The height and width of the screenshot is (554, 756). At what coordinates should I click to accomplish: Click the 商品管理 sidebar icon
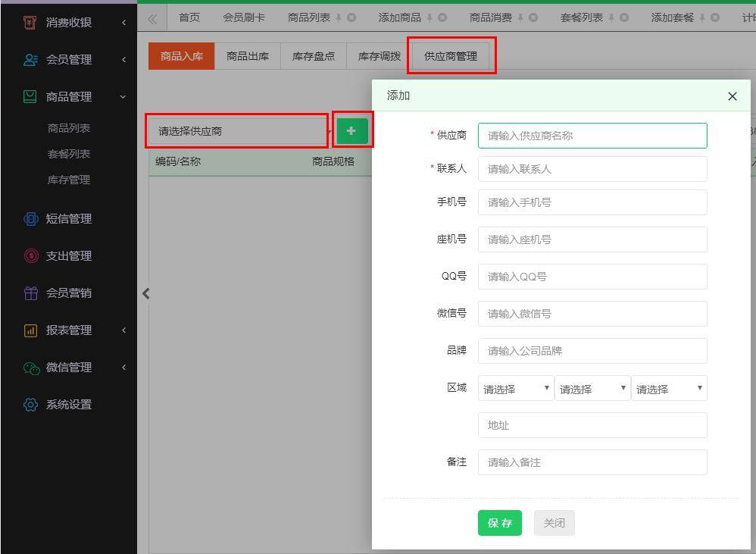point(30,96)
